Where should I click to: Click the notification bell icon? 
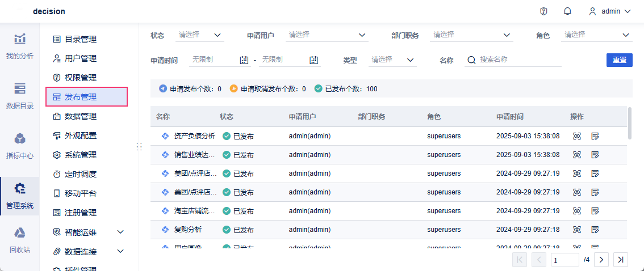click(567, 11)
